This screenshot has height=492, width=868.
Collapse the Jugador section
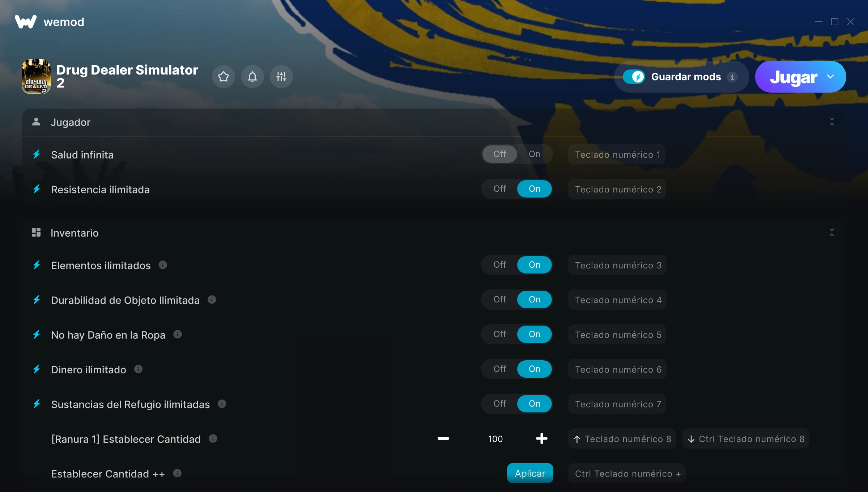pos(831,122)
